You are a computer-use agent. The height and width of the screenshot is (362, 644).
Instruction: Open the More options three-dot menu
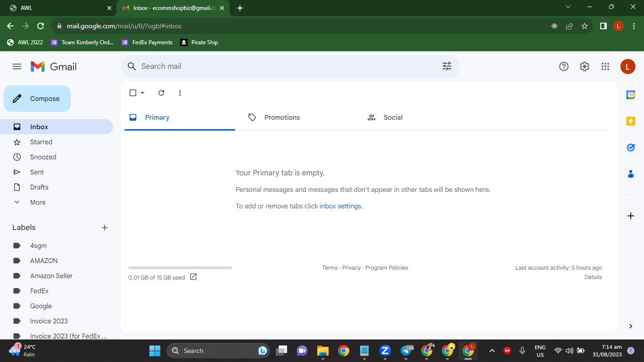tap(180, 93)
